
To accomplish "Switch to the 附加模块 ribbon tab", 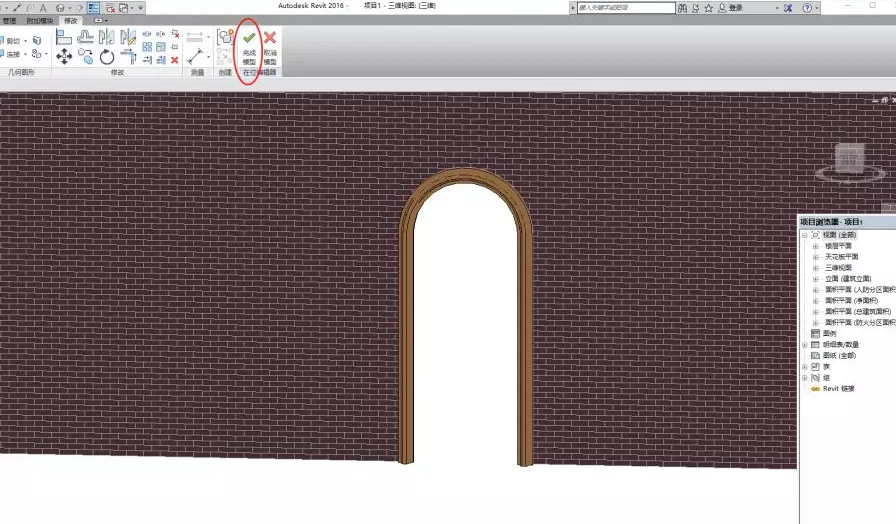I will 39,21.
